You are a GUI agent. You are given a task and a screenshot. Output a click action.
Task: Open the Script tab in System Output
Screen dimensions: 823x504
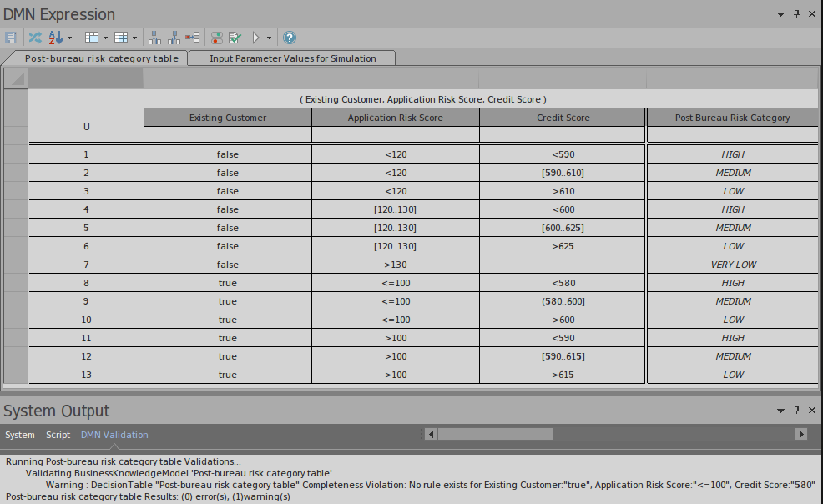pyautogui.click(x=58, y=435)
